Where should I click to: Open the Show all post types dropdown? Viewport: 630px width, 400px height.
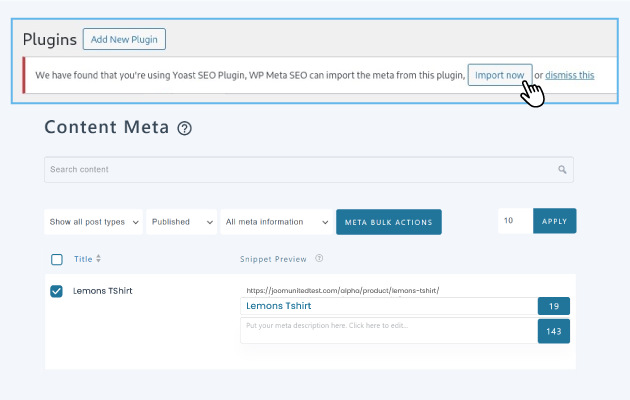pyautogui.click(x=93, y=222)
